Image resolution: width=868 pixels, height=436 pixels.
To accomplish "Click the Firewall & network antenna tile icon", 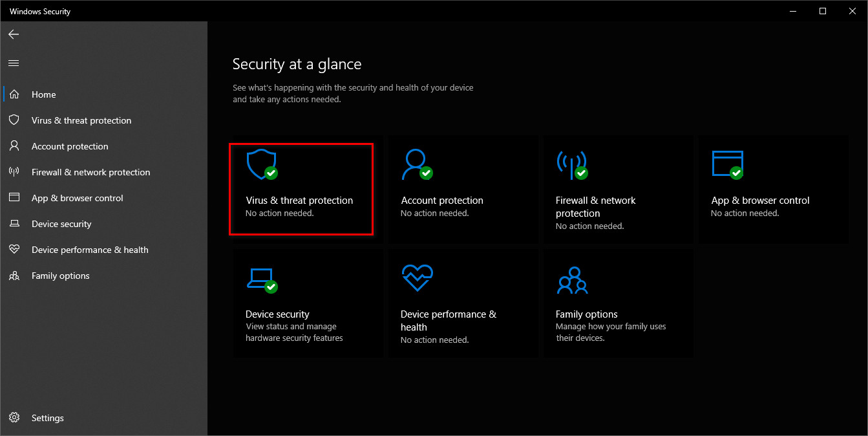I will 571,164.
